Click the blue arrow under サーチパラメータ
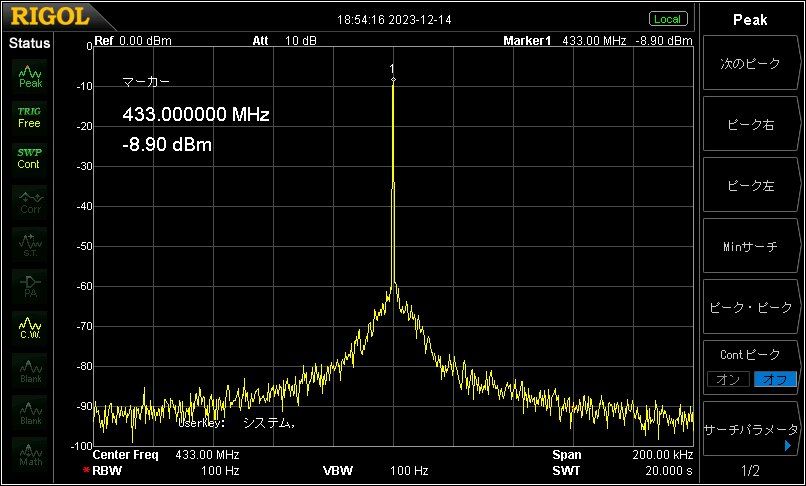Image resolution: width=806 pixels, height=486 pixels. coord(788,445)
